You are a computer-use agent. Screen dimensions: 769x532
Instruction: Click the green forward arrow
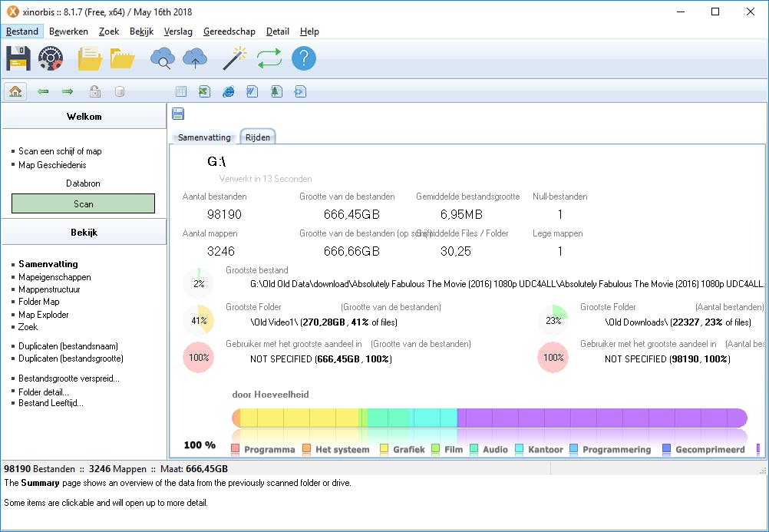[x=68, y=91]
